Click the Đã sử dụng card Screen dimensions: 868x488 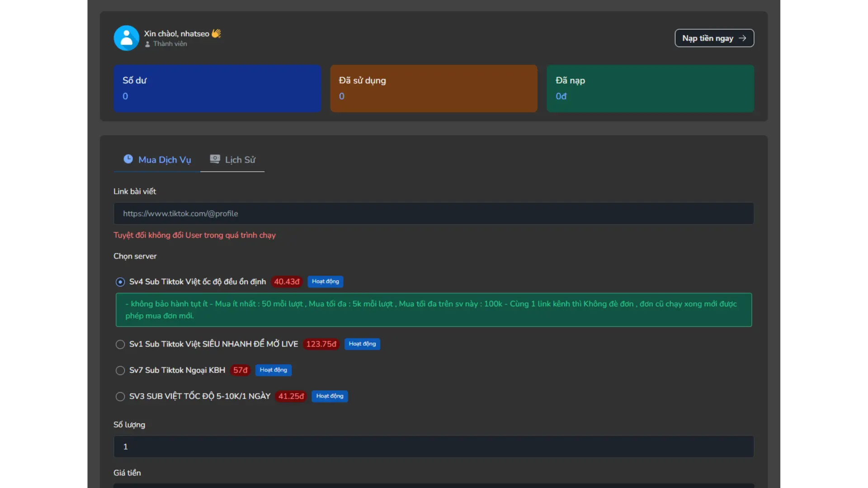pos(434,89)
